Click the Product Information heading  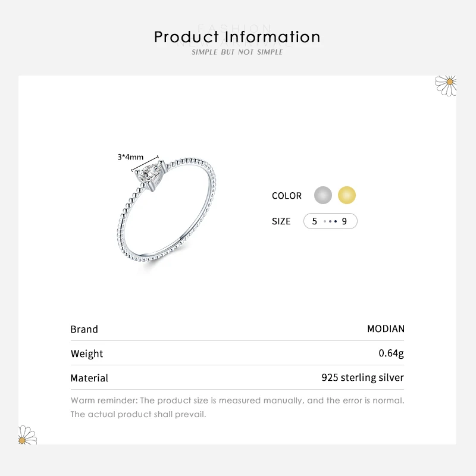tap(237, 37)
